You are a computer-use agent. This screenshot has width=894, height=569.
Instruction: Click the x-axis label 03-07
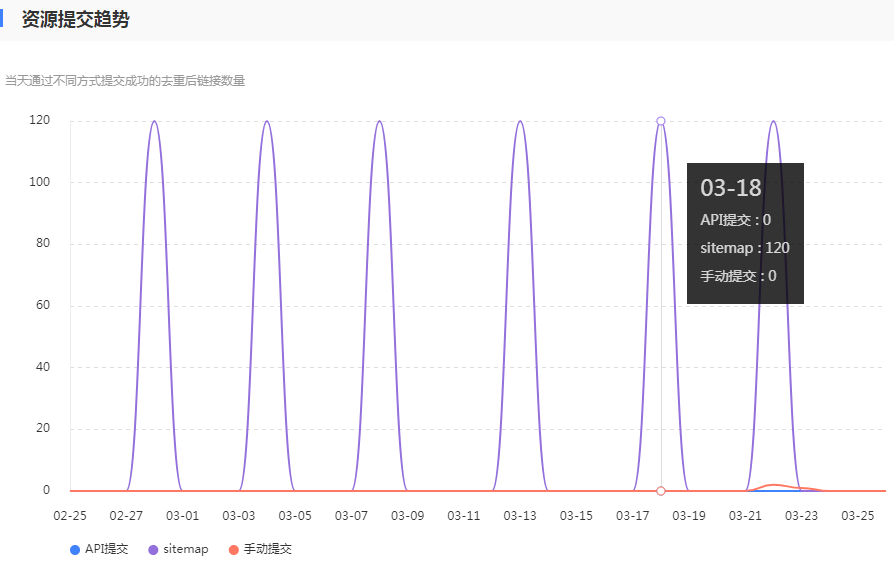click(x=351, y=516)
